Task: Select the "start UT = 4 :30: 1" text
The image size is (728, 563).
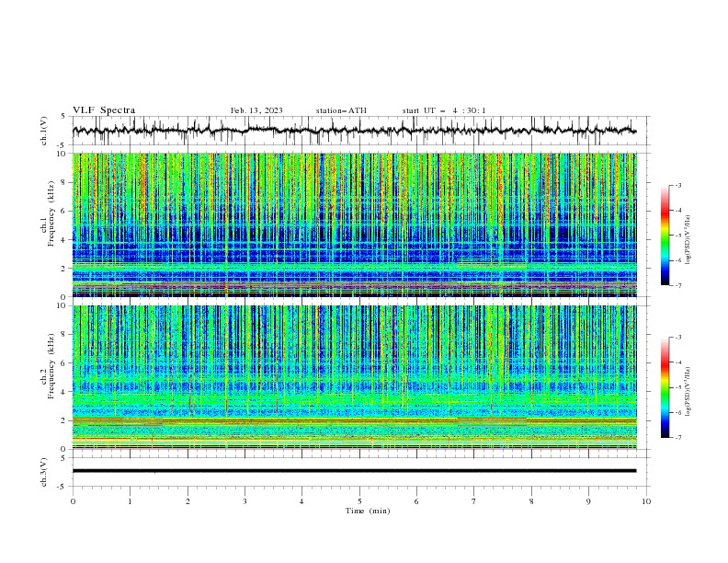Action: tap(444, 110)
